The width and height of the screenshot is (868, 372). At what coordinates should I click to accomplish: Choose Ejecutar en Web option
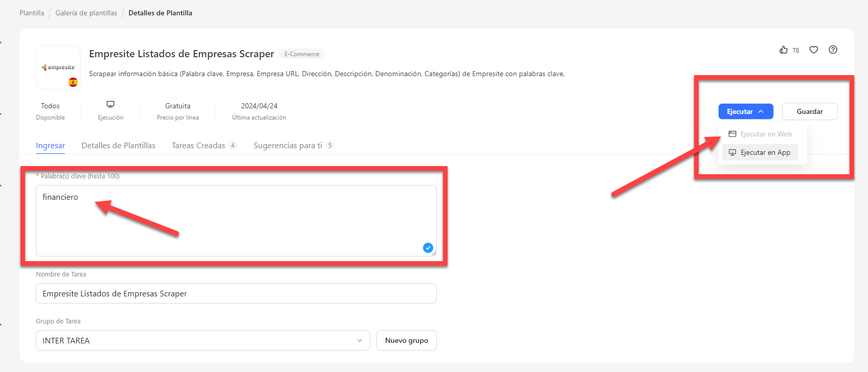coord(760,134)
